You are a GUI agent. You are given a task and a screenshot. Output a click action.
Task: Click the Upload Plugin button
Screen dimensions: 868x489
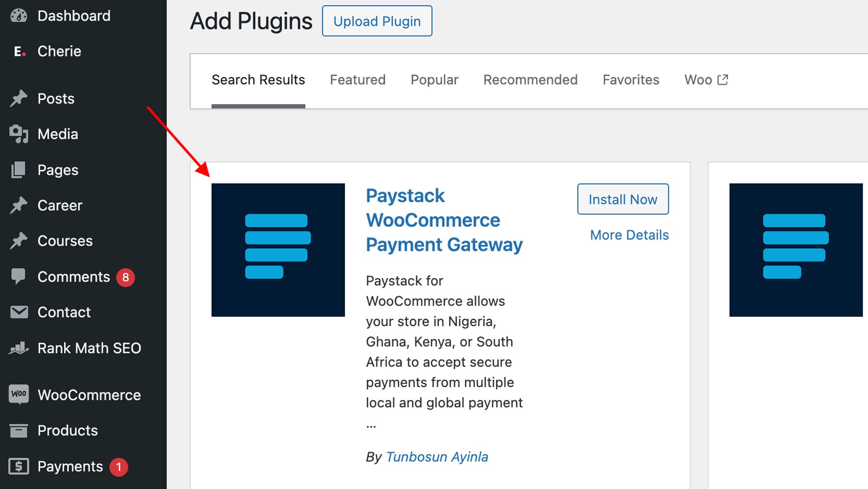pyautogui.click(x=376, y=20)
